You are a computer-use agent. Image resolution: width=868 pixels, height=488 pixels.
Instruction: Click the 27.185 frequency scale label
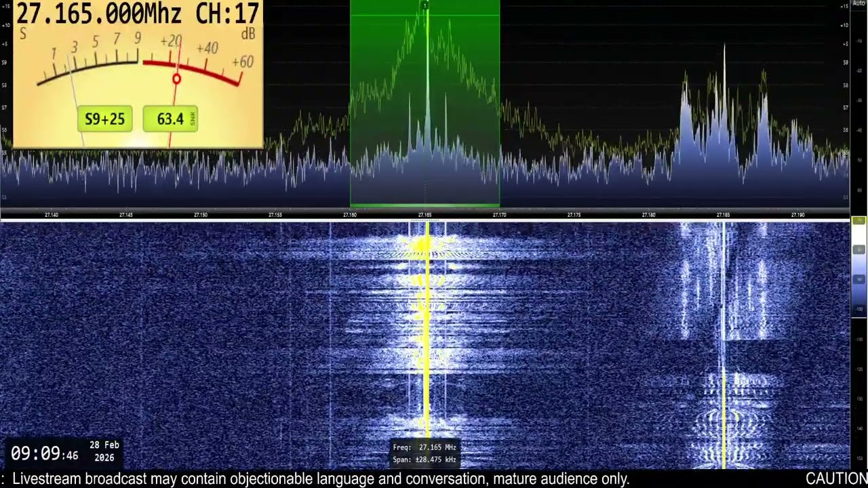click(x=723, y=215)
